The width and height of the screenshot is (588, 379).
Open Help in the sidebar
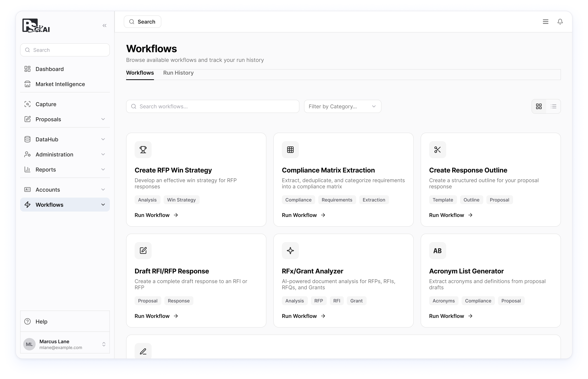(x=65, y=321)
